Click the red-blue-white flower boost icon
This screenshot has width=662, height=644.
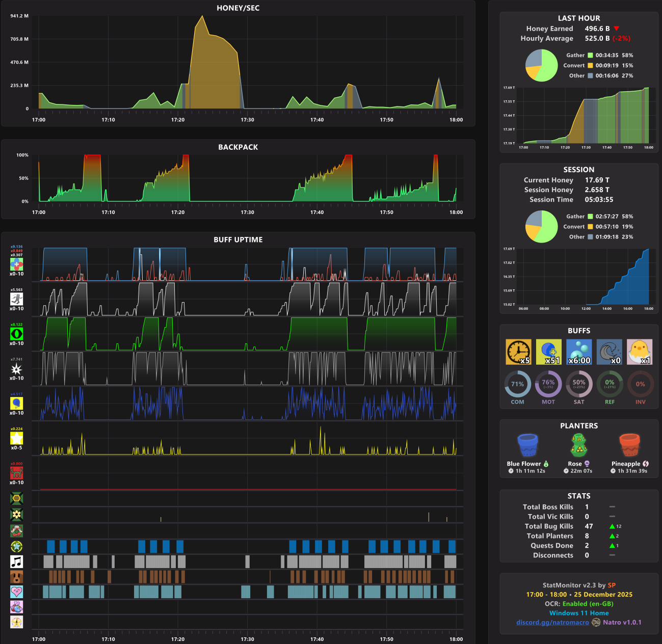click(17, 264)
